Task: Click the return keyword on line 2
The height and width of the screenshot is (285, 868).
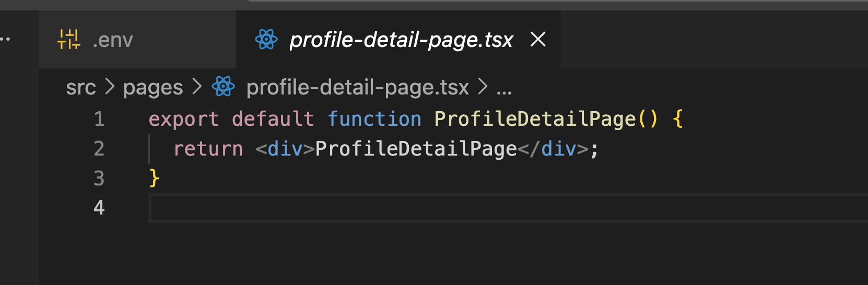Action: [208, 149]
